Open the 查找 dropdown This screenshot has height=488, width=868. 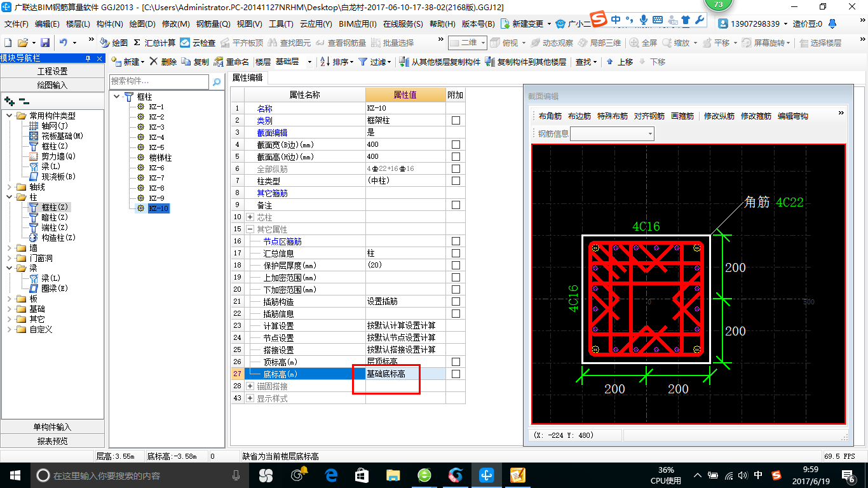[x=587, y=62]
